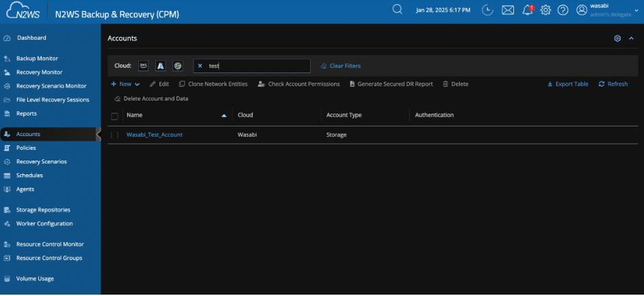
Task: Open Reports in sidebar
Action: pos(26,113)
